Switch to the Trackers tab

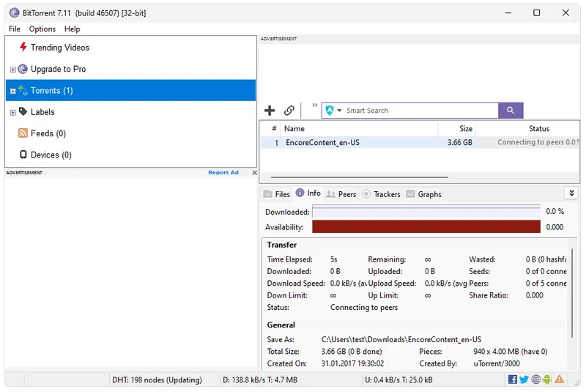(x=382, y=194)
